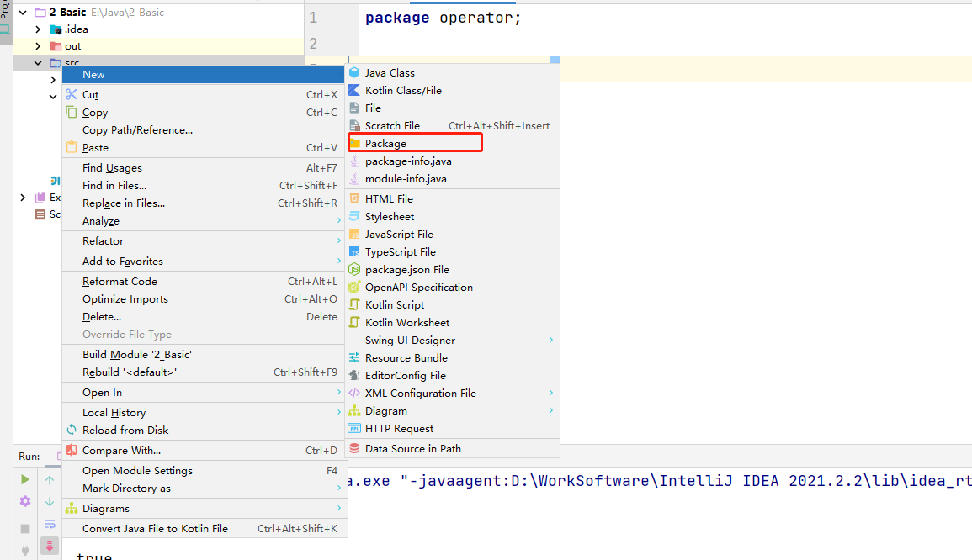Image resolution: width=972 pixels, height=560 pixels.
Task: Select the Package folder icon
Action: pos(354,144)
